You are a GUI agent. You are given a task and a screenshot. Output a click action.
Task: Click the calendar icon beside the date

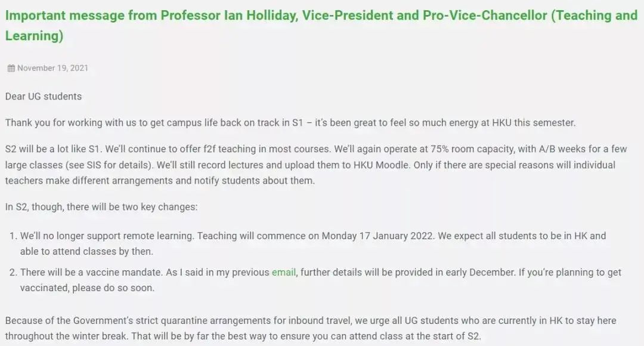(11, 68)
